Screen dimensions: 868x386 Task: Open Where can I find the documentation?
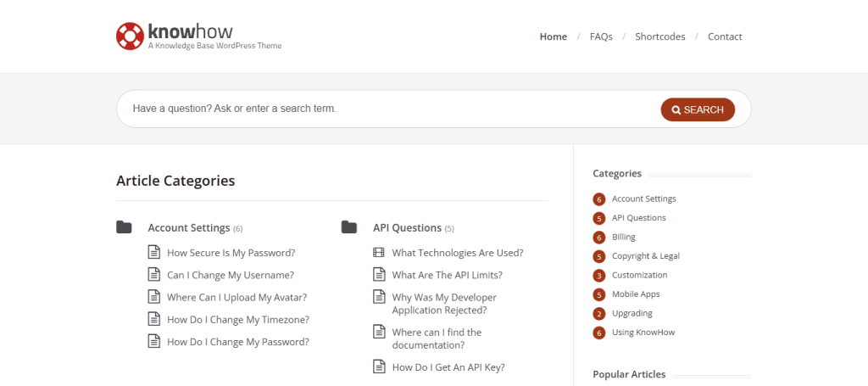[x=437, y=338]
